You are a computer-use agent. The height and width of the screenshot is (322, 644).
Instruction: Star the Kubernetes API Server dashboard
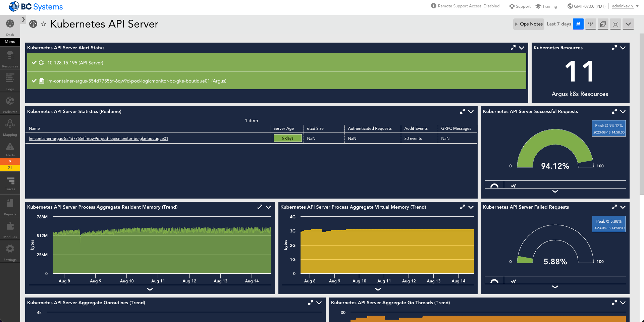pyautogui.click(x=44, y=24)
